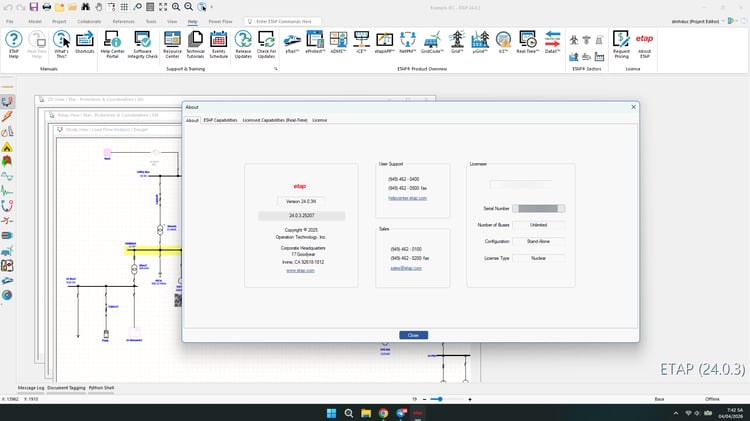
Task: Open the Message Log panel tab
Action: [31, 388]
